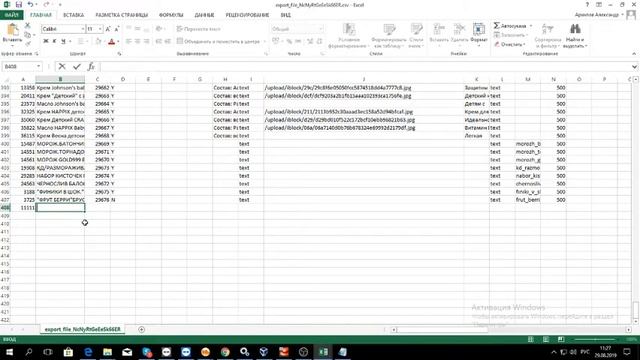Open the Name Box dropdown arrow

[38, 66]
